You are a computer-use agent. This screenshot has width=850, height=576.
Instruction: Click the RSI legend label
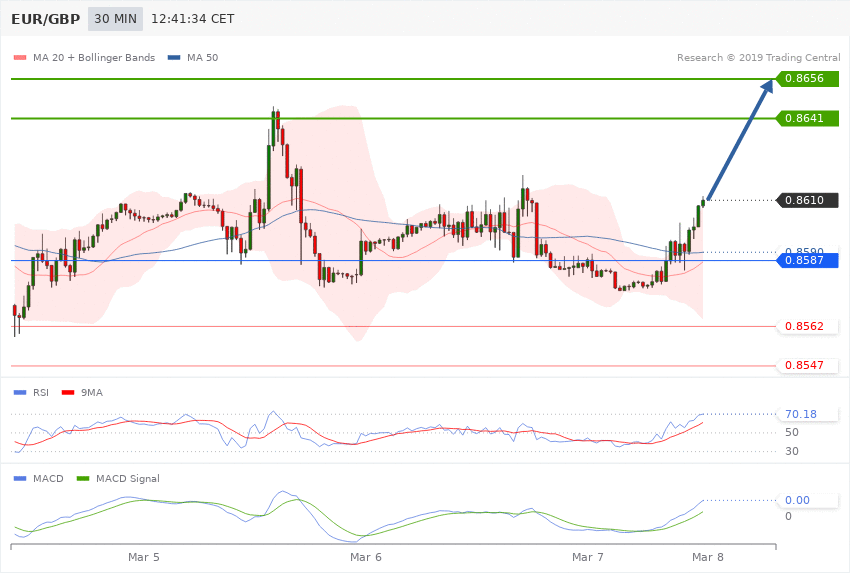click(x=41, y=392)
